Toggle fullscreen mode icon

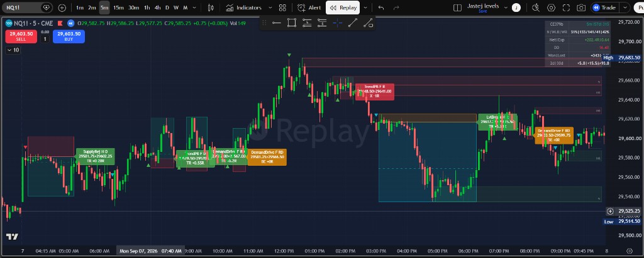tap(566, 8)
